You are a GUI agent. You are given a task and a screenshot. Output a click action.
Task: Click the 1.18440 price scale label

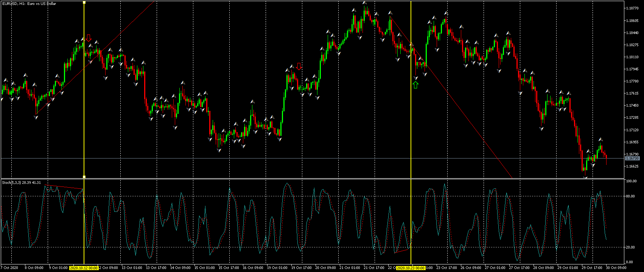(x=632, y=33)
